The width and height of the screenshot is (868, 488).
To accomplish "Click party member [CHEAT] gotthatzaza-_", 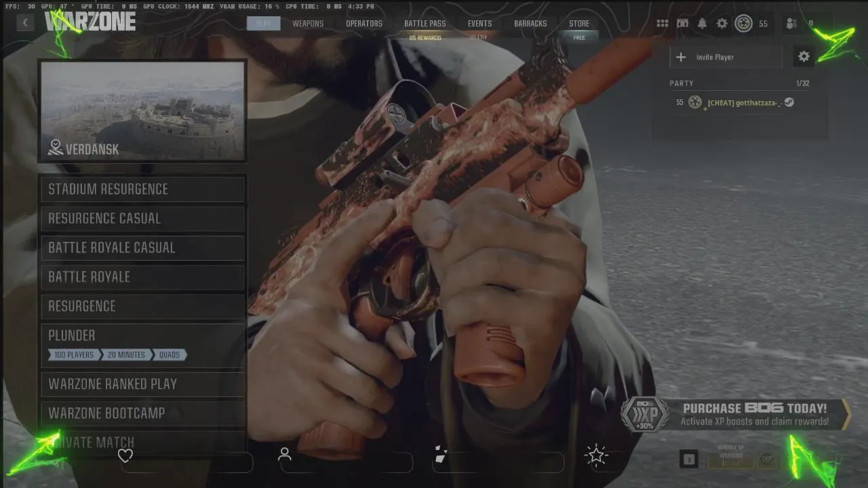I will [744, 102].
